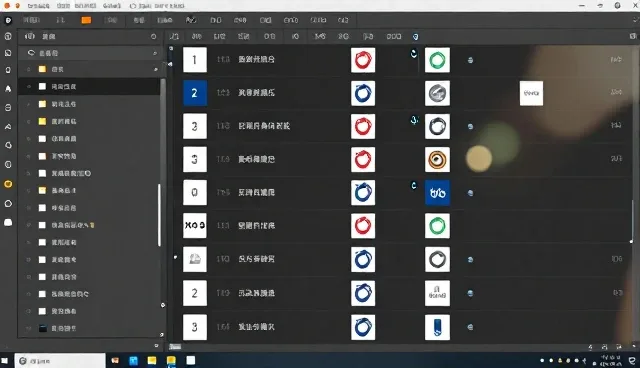Click the blue circle beside the blue "2" tile
The height and width of the screenshot is (368, 640).
tap(363, 93)
